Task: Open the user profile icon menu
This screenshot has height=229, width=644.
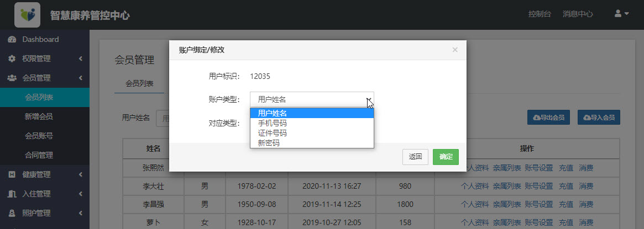Action: point(617,13)
